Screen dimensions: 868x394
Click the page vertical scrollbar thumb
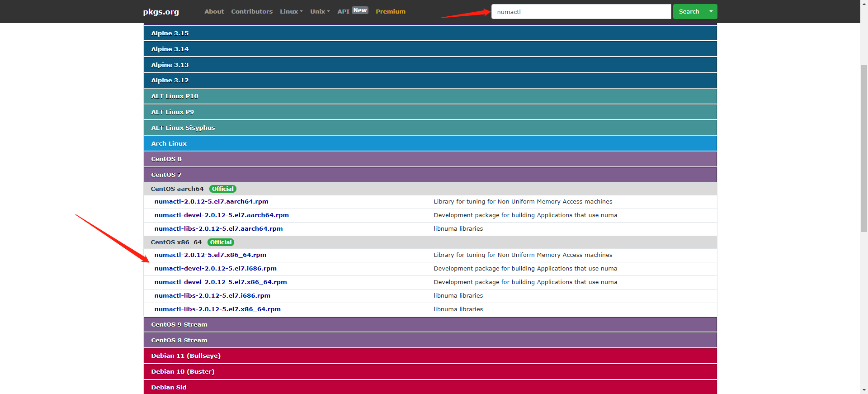tap(864, 148)
